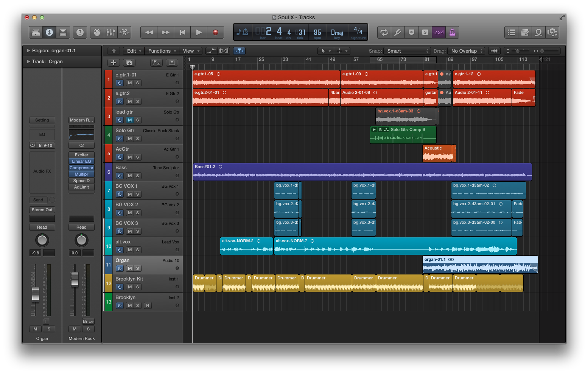
Task: Open tracks area Edit menu
Action: 134,51
